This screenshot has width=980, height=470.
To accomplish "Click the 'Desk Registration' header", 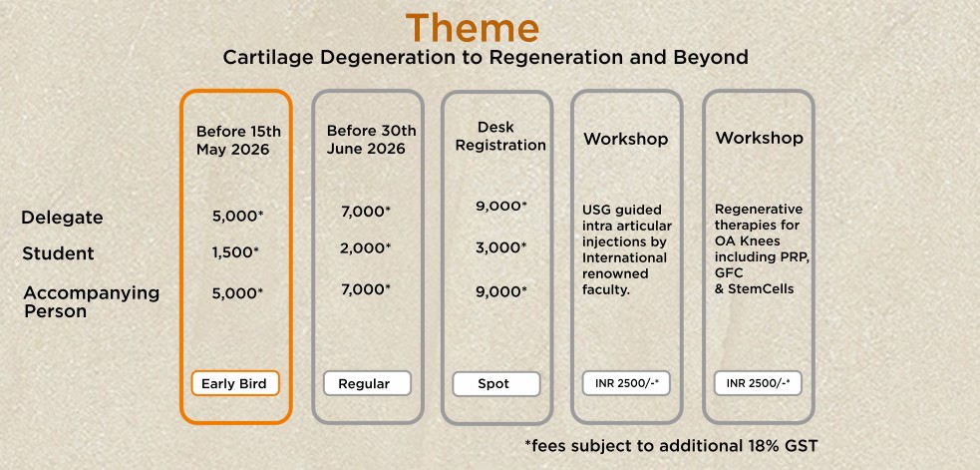I will click(500, 136).
